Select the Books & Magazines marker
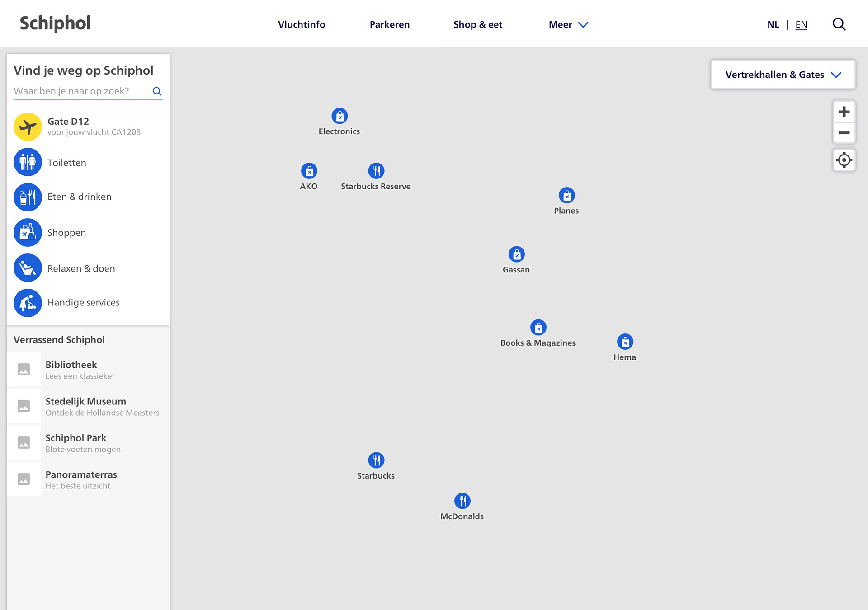868x610 pixels. tap(538, 328)
